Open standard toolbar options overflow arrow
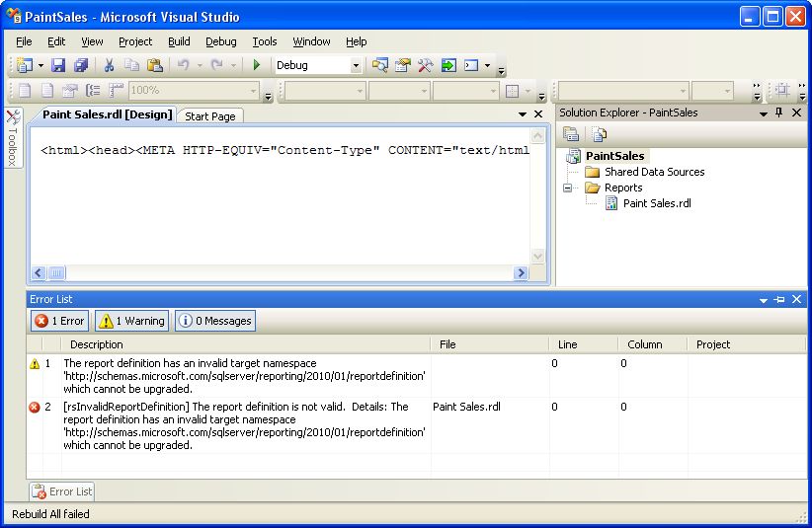 coord(501,70)
